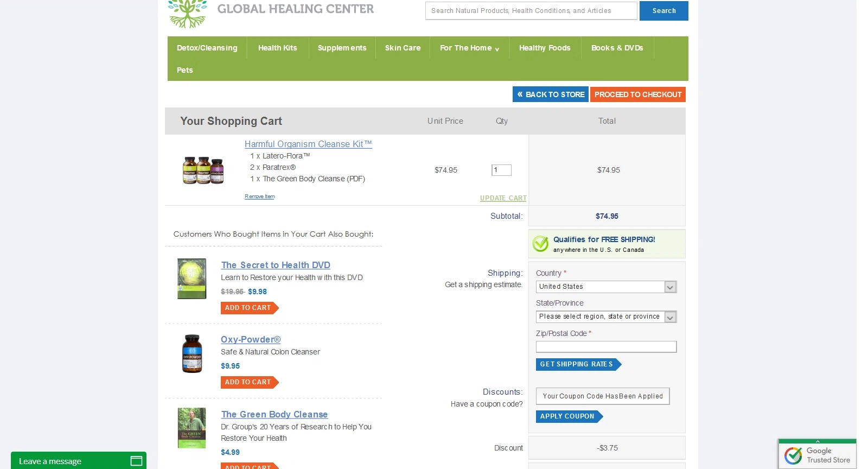Image resolution: width=868 pixels, height=469 pixels.
Task: Click 'Get a shipping estimate.' text
Action: (484, 284)
